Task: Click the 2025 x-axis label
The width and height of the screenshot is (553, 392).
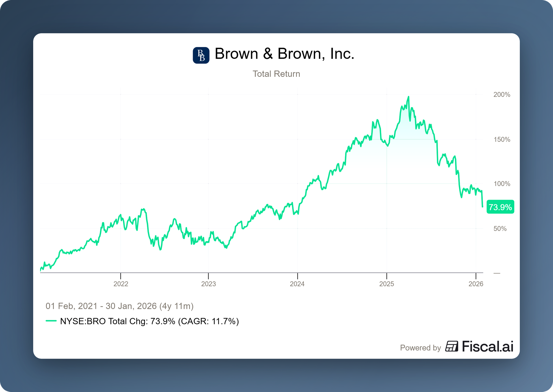Action: [x=387, y=284]
